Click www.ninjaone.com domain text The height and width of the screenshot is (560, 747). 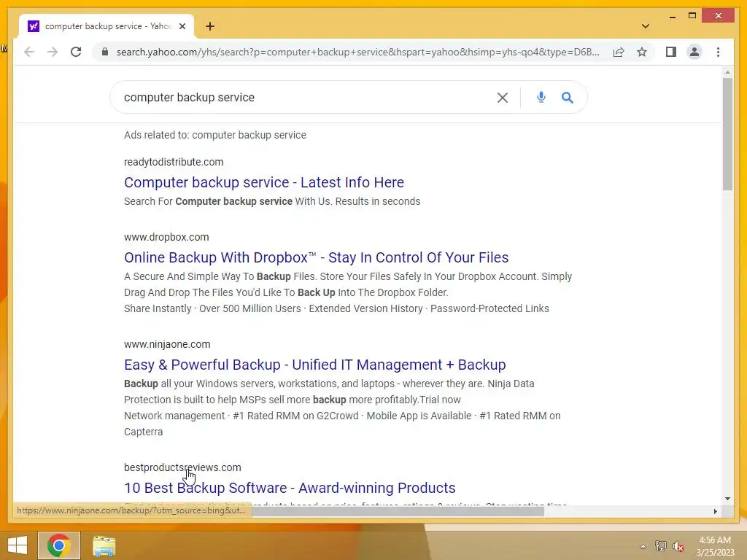tap(167, 344)
